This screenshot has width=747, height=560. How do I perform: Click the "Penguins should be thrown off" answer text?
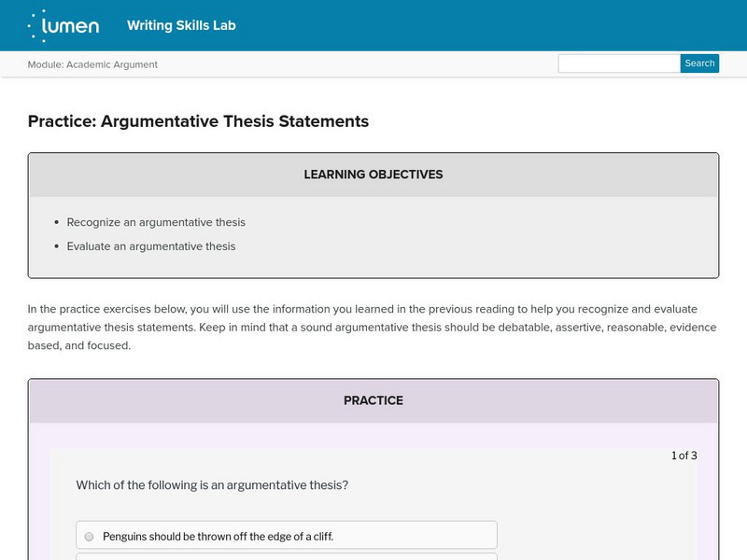click(x=218, y=537)
